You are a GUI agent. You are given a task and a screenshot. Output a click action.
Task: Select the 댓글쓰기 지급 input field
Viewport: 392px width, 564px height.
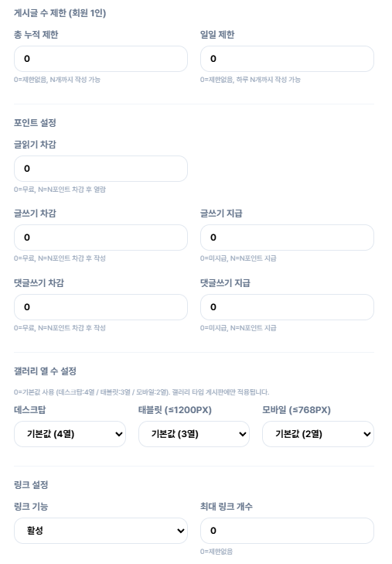pos(287,307)
